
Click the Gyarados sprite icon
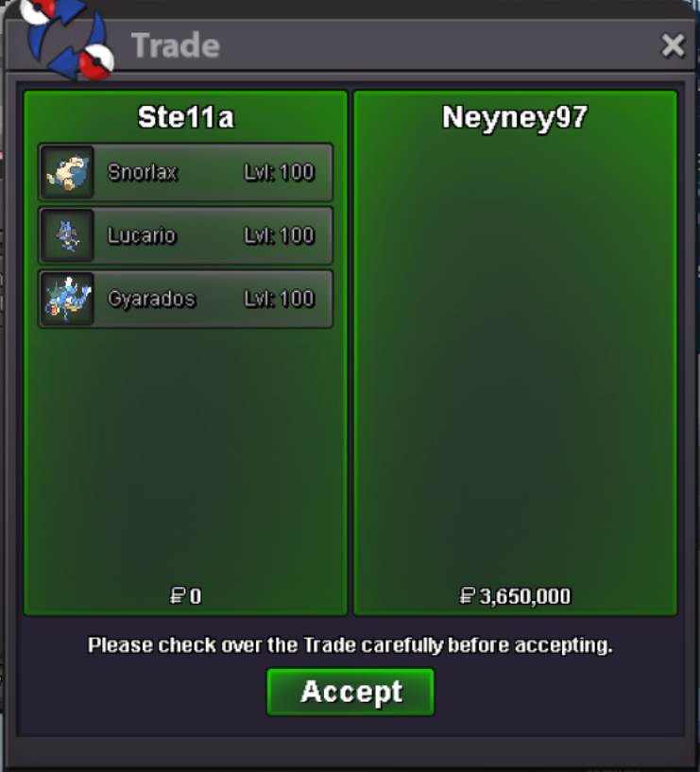(x=67, y=299)
